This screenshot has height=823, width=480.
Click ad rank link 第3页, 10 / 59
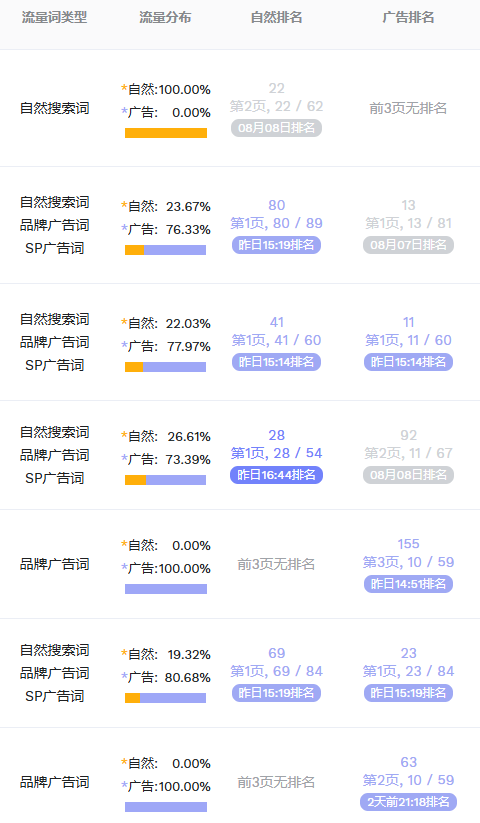coord(408,562)
